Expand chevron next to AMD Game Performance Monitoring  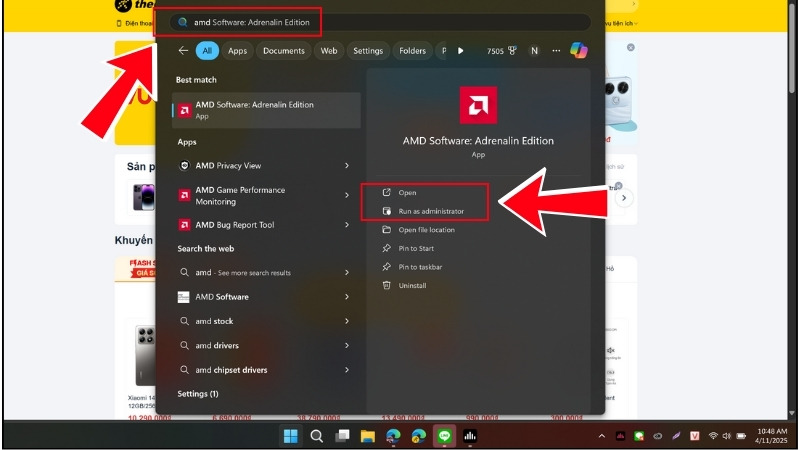(x=347, y=195)
